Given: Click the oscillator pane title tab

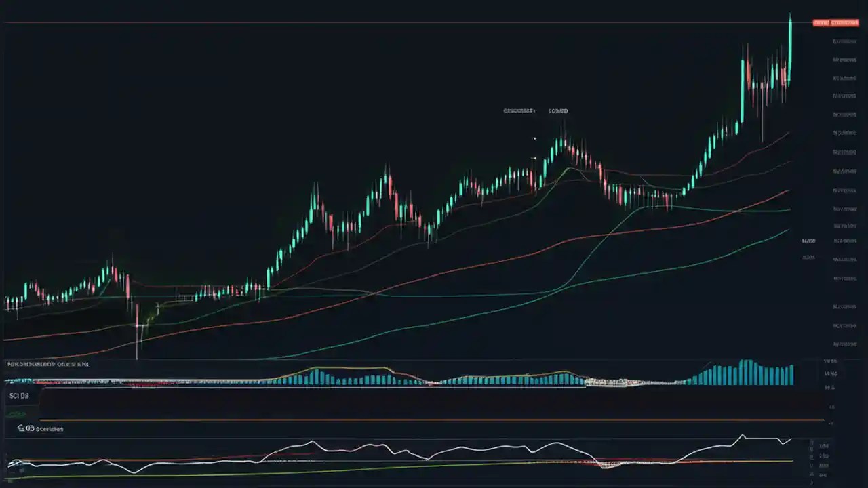Looking at the screenshot, I should pos(47,428).
